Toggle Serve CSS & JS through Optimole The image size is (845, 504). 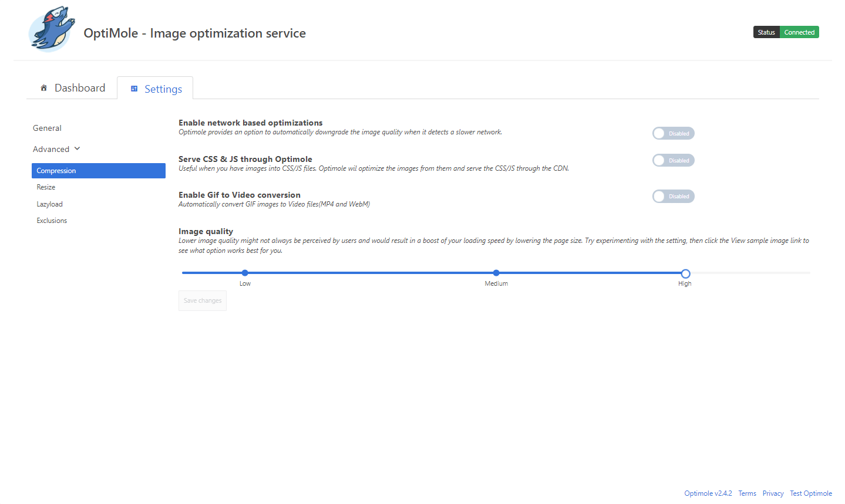(673, 160)
